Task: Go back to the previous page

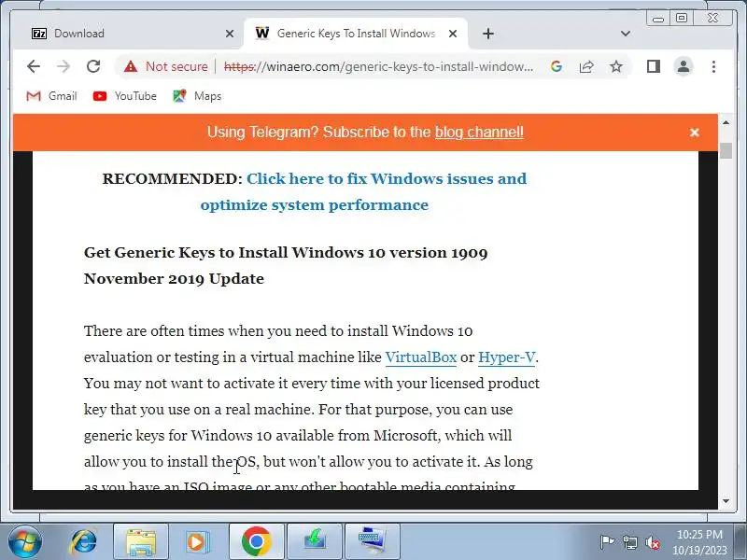Action: [x=34, y=66]
